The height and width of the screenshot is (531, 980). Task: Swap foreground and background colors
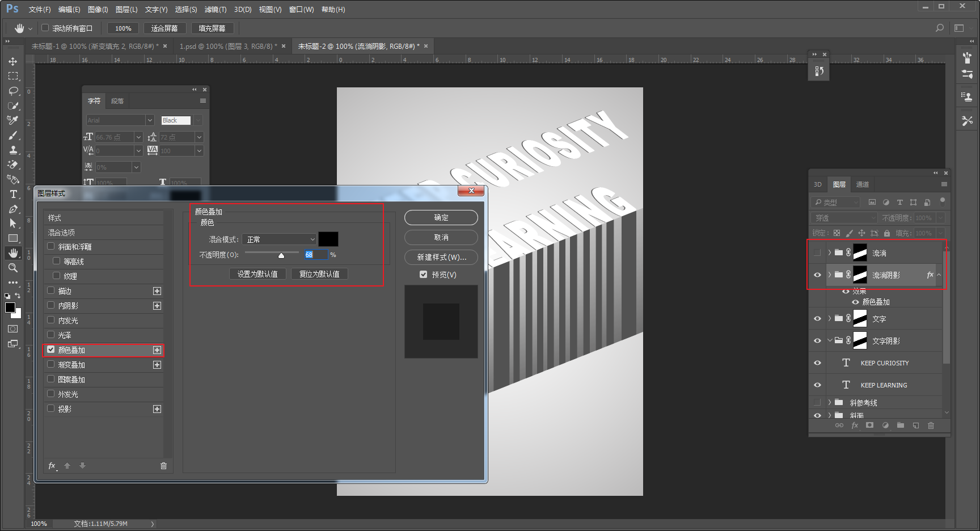click(x=18, y=296)
